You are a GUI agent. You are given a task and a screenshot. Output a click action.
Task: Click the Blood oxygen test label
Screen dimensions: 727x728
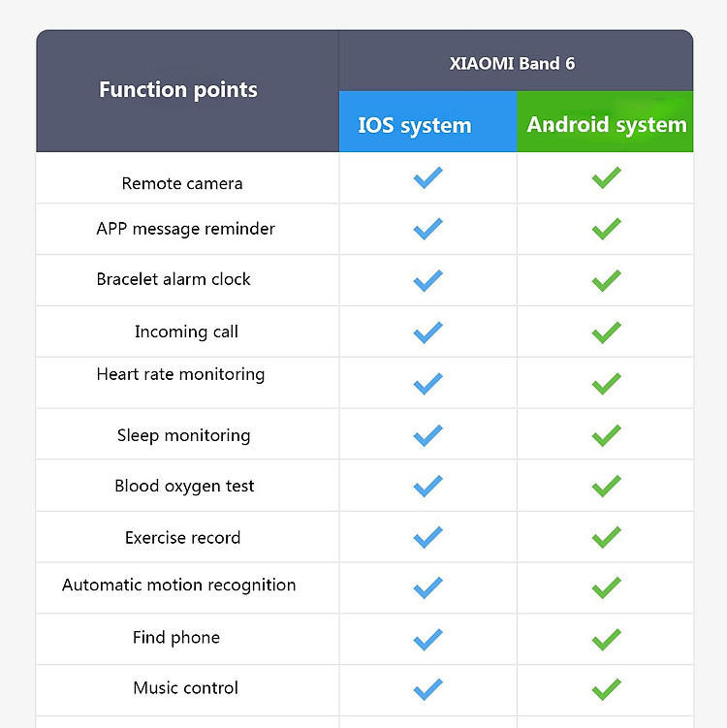point(184,486)
